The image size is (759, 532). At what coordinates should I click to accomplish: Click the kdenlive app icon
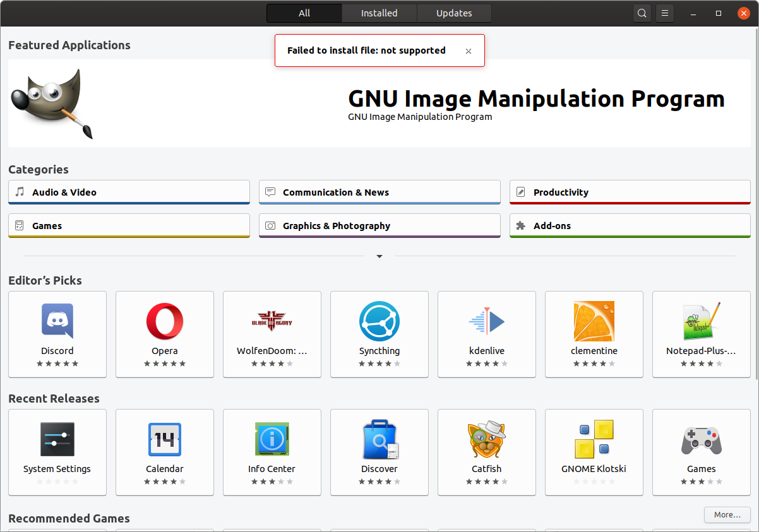(487, 321)
